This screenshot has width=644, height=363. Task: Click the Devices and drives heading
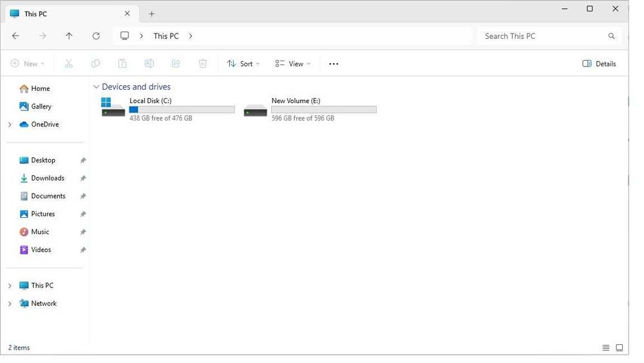pos(136,87)
